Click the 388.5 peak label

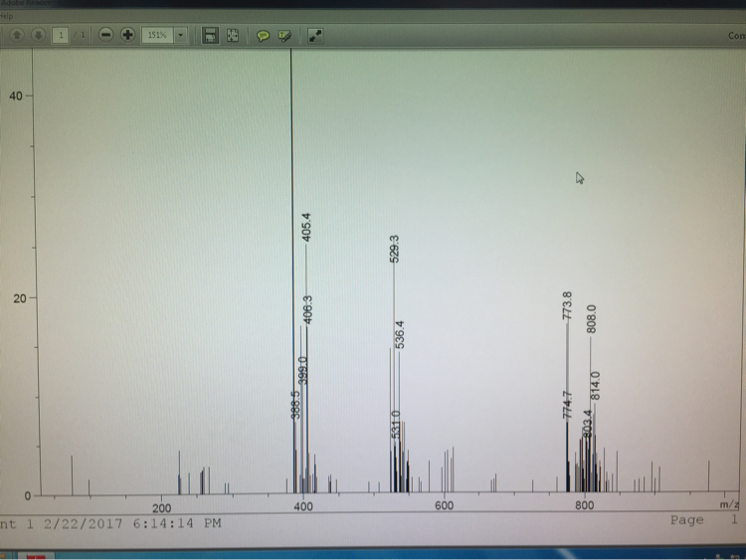295,405
